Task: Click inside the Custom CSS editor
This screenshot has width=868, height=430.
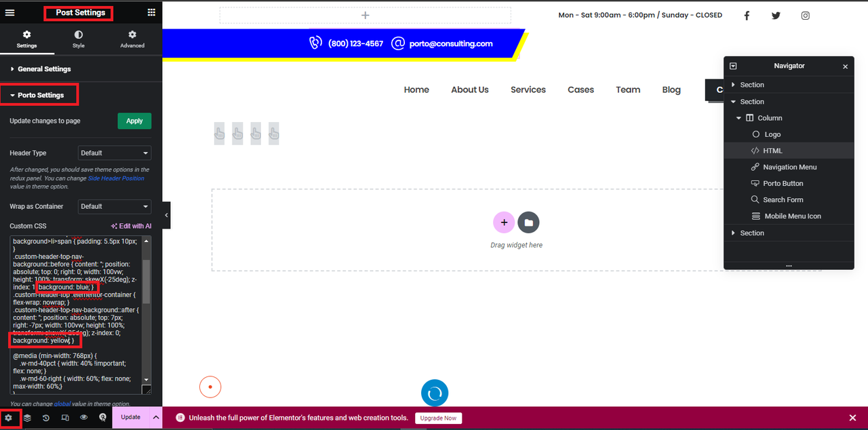Action: pyautogui.click(x=75, y=315)
